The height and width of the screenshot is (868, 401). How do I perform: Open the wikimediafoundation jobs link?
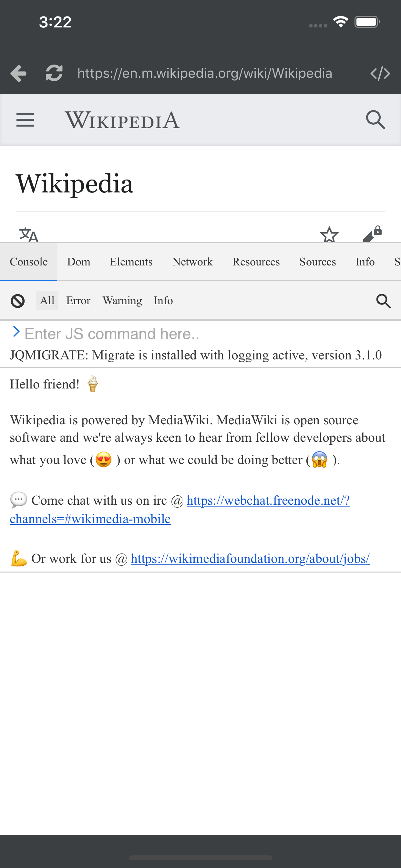point(250,559)
